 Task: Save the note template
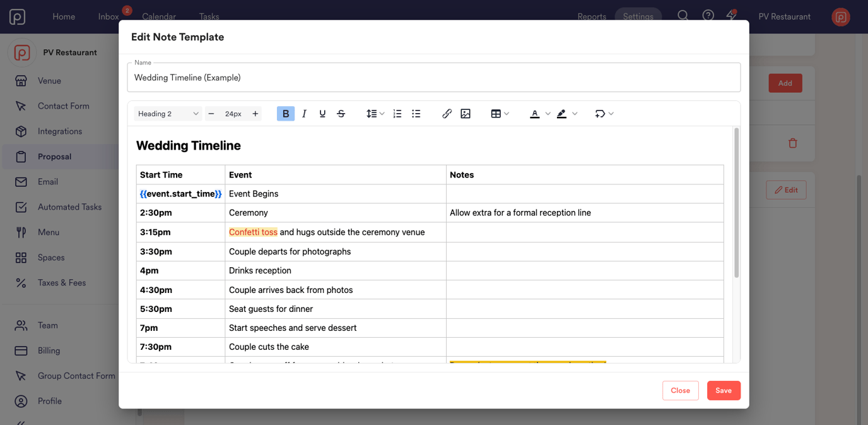coord(723,390)
